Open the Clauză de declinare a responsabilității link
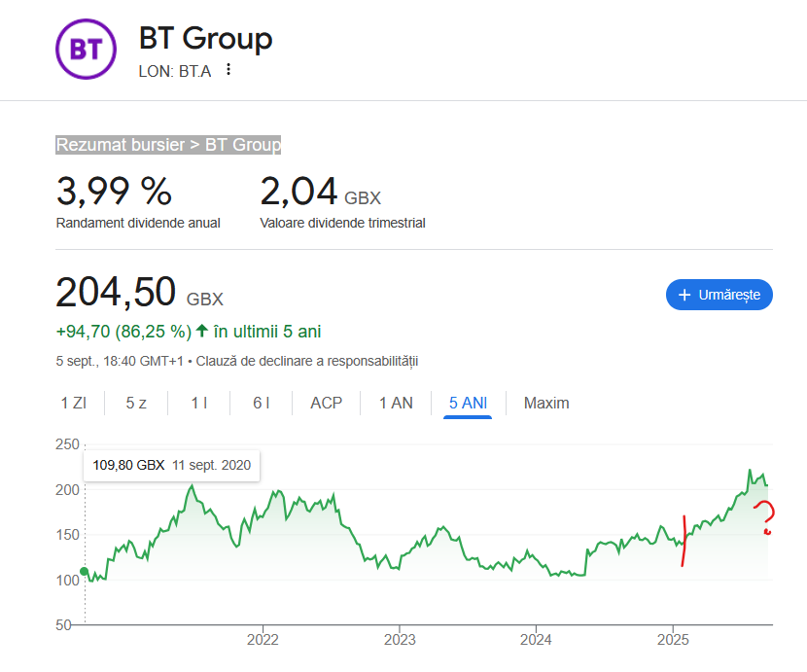Viewport: 807px width, 672px height. [x=307, y=361]
